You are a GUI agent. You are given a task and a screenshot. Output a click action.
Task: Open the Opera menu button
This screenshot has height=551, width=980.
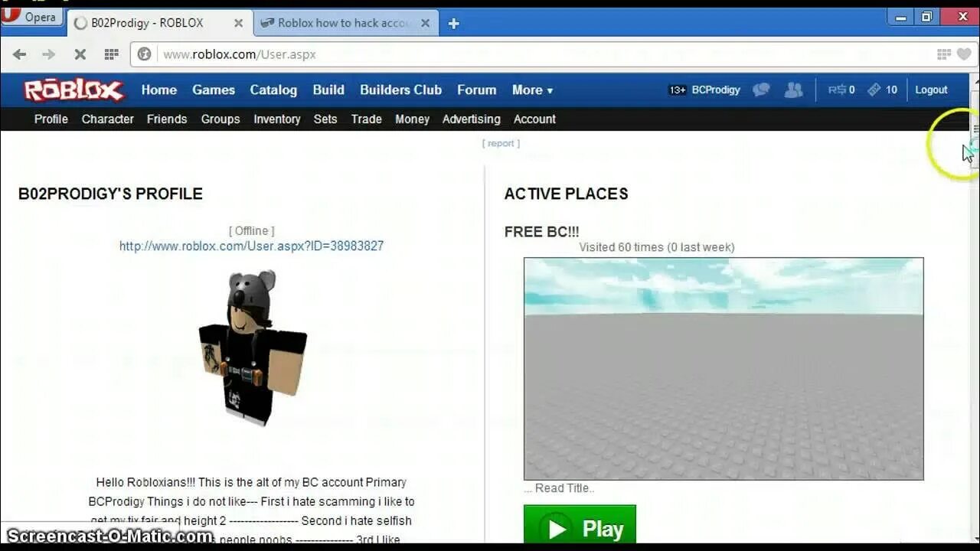pyautogui.click(x=31, y=17)
